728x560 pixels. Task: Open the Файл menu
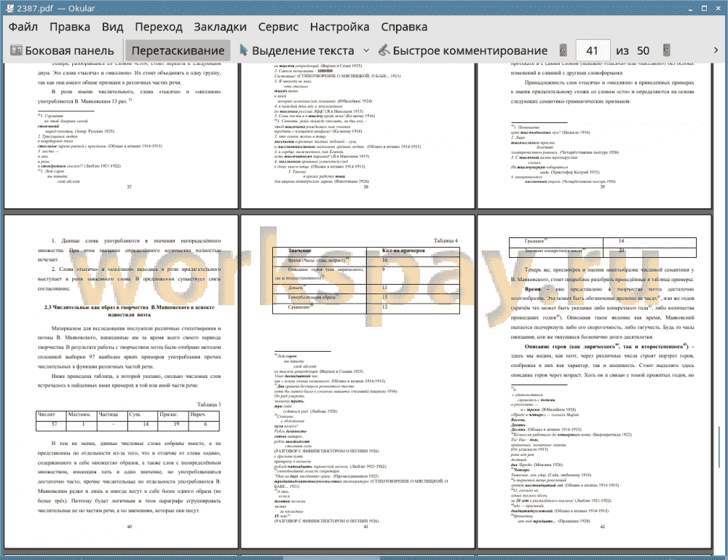coord(23,27)
